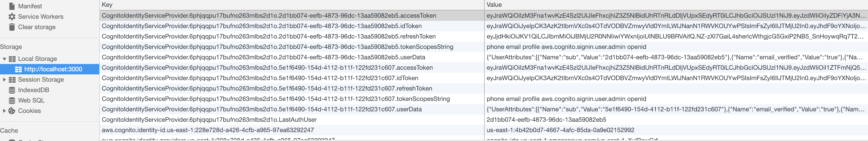Click the Clear storage trash icon

(12, 27)
